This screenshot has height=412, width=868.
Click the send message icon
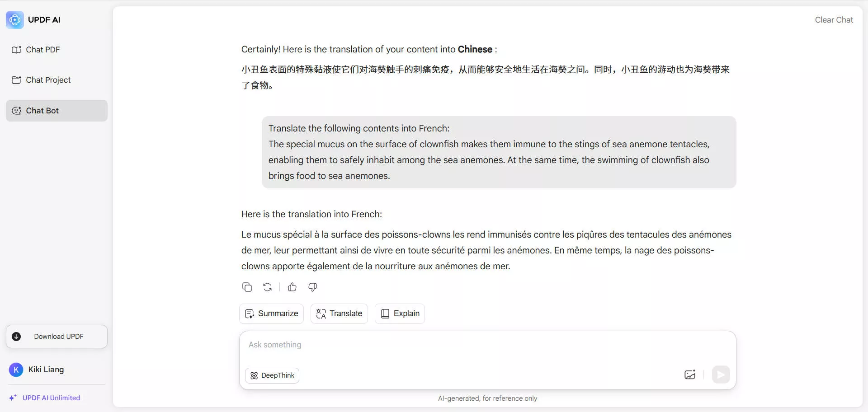(721, 375)
